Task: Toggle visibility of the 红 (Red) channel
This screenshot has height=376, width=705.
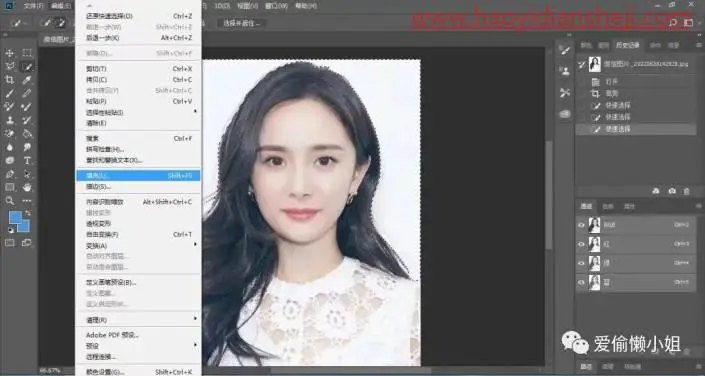Action: pos(581,244)
